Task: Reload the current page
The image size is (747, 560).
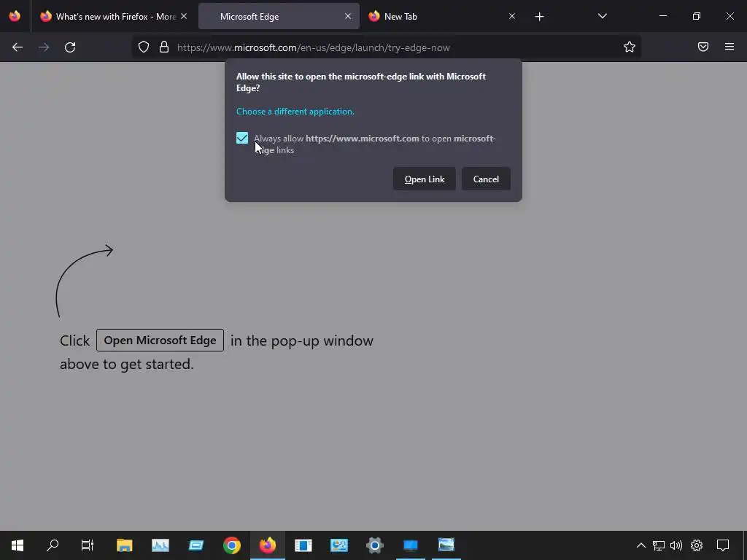Action: 70,47
